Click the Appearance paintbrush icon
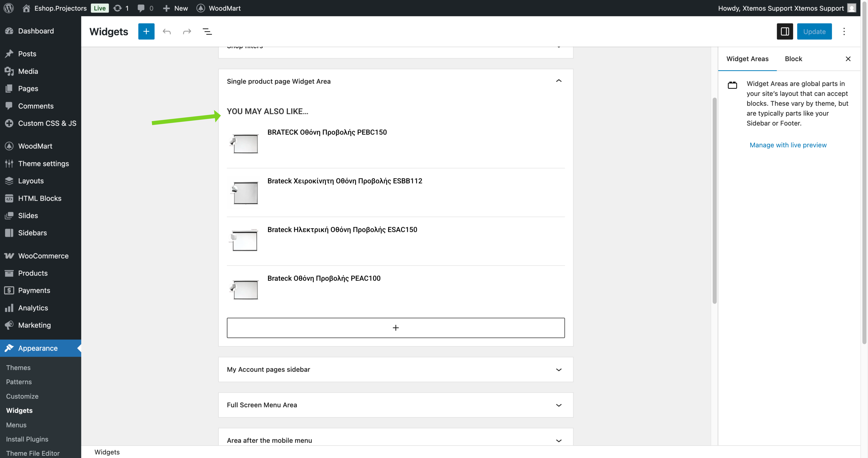868x458 pixels. [9, 348]
